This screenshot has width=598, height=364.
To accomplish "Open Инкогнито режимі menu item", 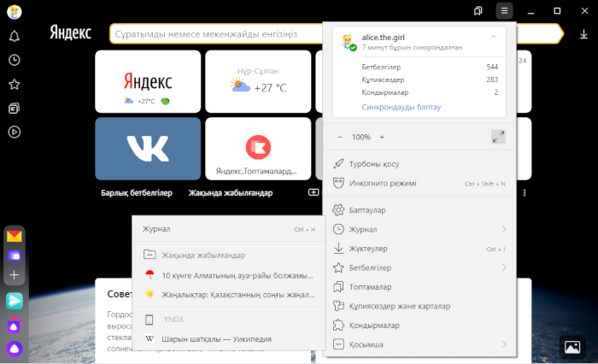I will coord(419,183).
